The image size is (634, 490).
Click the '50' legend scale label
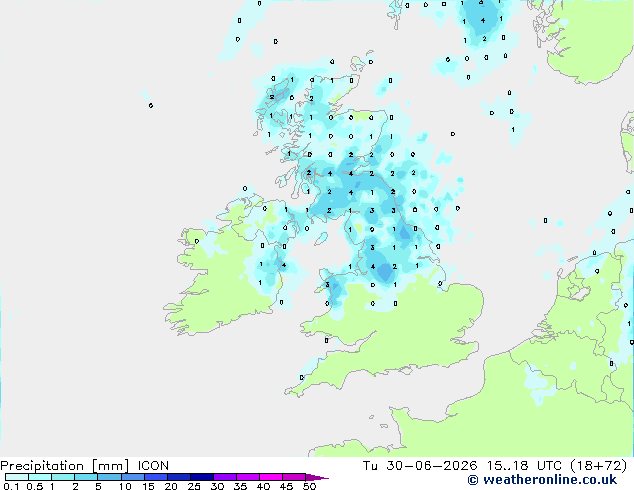coord(309,486)
